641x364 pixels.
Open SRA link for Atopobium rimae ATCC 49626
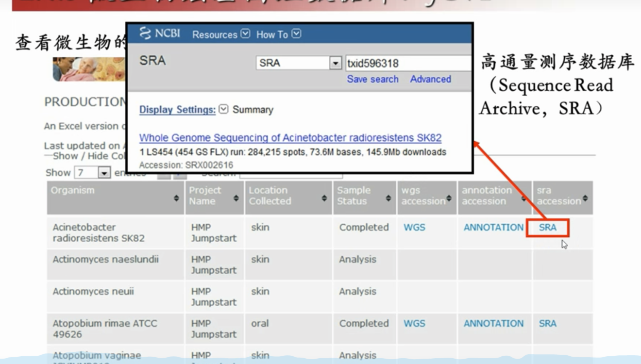tap(547, 323)
